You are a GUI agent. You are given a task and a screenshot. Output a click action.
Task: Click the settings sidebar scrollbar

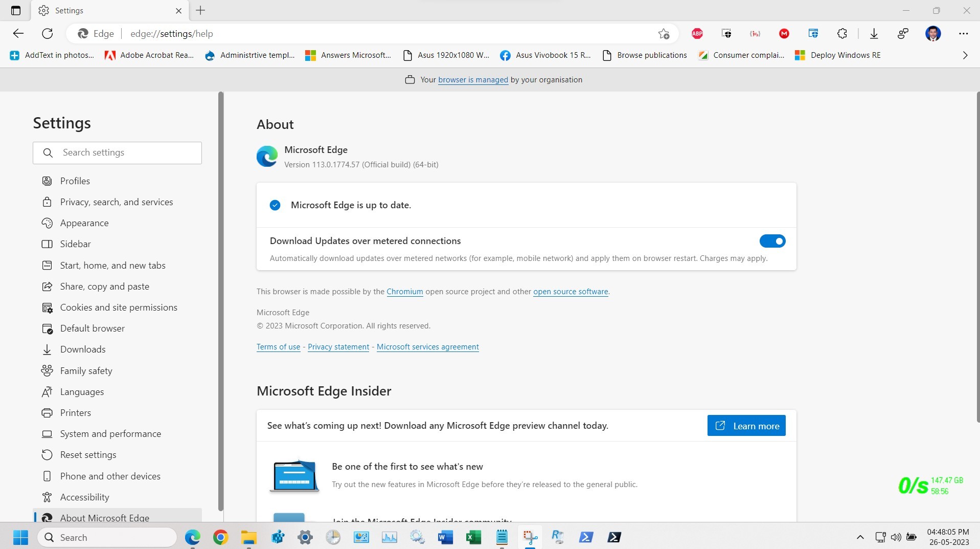click(x=221, y=301)
